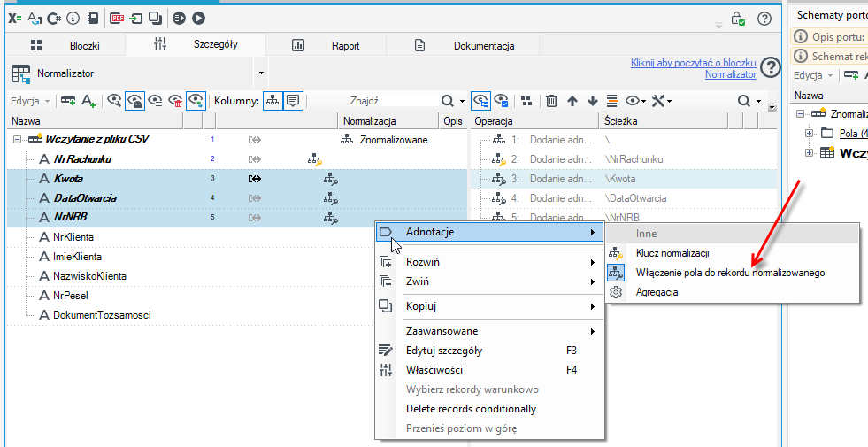Click the lock with checkmark icon
Screen dimensions: 868x447
[x=738, y=19]
